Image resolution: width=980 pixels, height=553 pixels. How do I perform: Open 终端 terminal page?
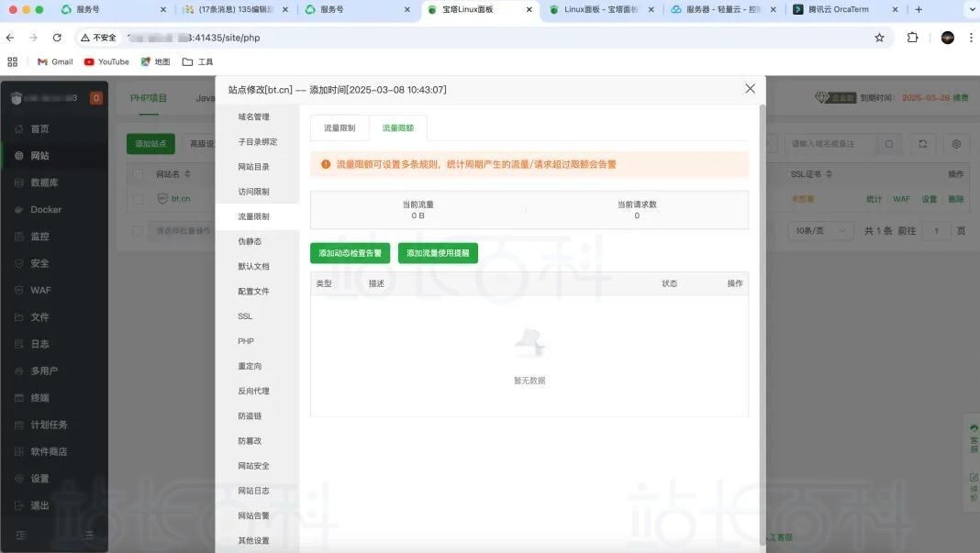(x=40, y=397)
